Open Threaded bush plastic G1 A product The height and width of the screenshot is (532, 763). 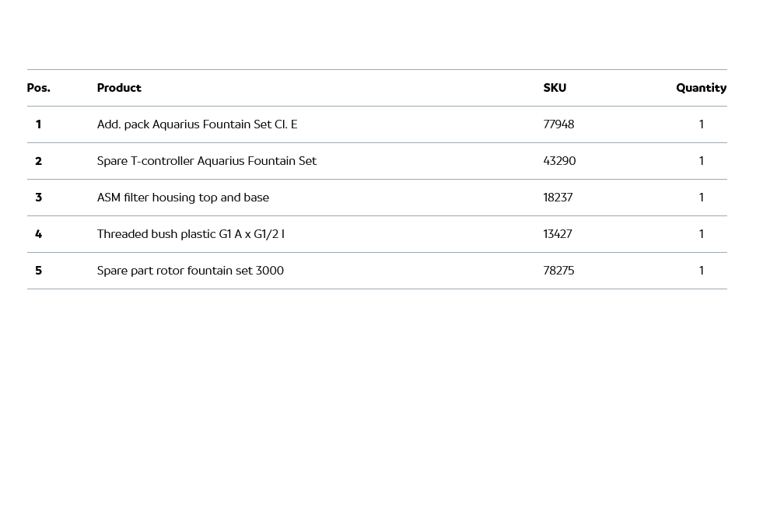coord(191,234)
